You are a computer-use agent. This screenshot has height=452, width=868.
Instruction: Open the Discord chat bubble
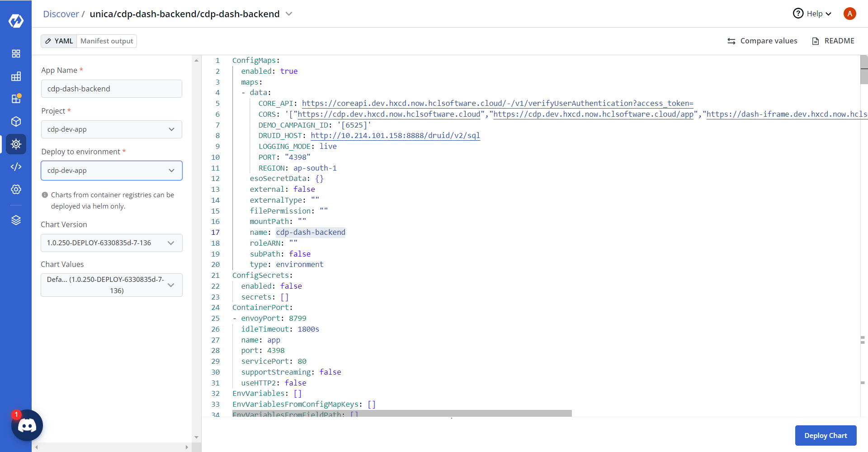point(27,425)
